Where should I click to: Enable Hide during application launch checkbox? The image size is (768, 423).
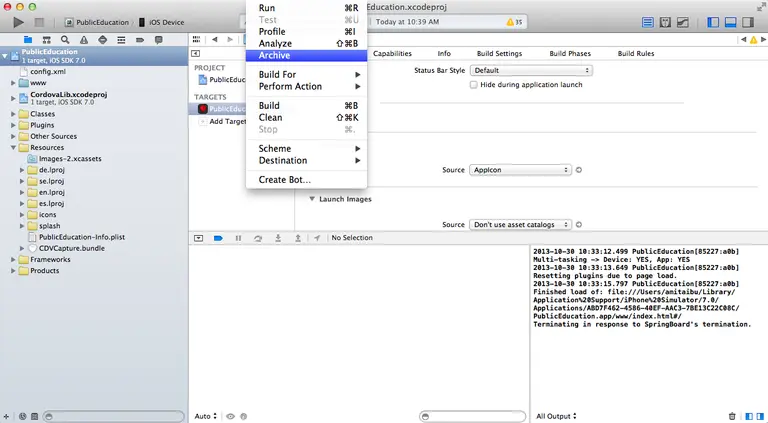[474, 85]
